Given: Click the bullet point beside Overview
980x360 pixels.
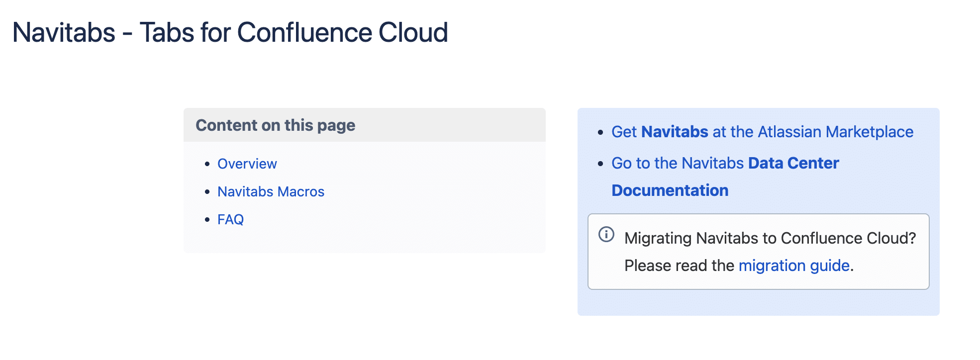Looking at the screenshot, I should [207, 164].
